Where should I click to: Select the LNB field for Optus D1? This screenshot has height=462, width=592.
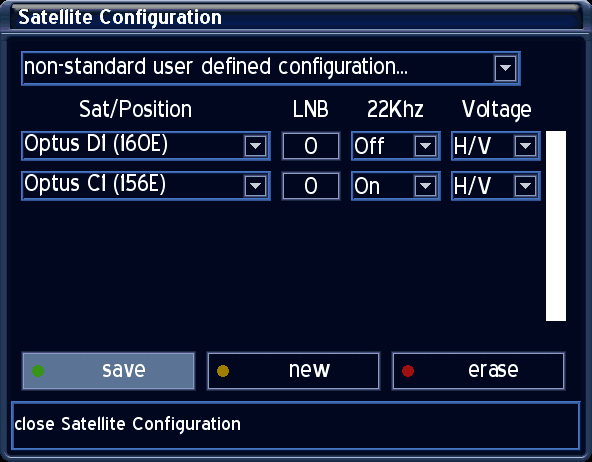(311, 146)
